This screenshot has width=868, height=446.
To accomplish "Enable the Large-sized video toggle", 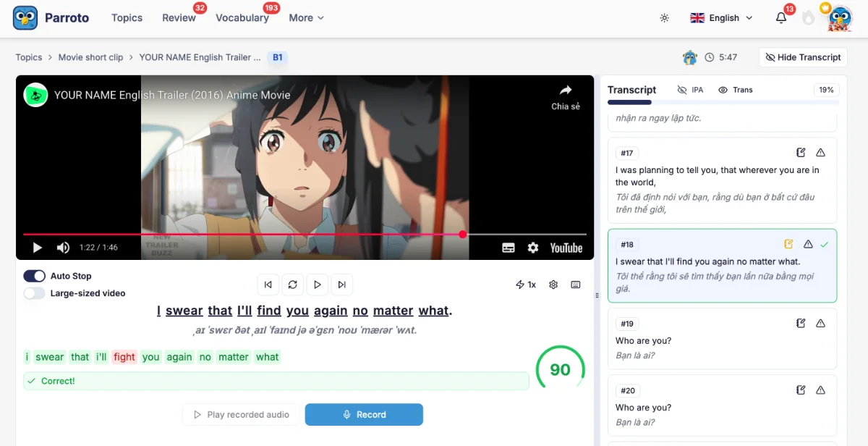I will click(35, 292).
